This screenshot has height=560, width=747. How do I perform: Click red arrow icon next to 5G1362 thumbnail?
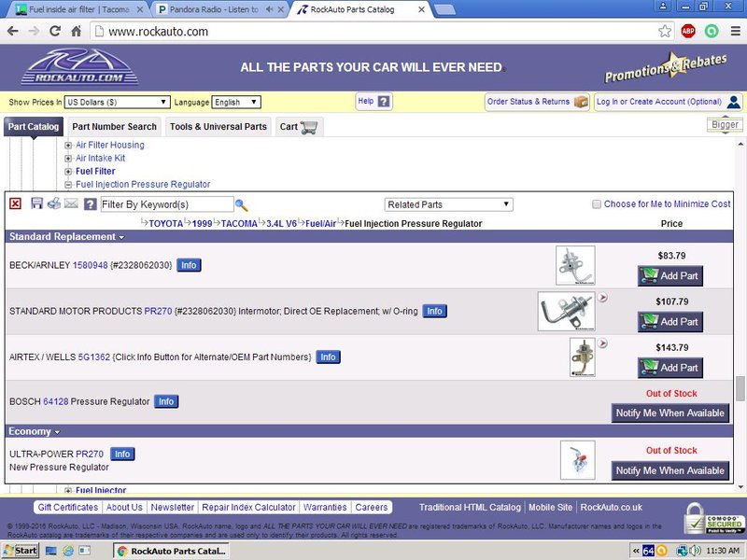tap(602, 343)
